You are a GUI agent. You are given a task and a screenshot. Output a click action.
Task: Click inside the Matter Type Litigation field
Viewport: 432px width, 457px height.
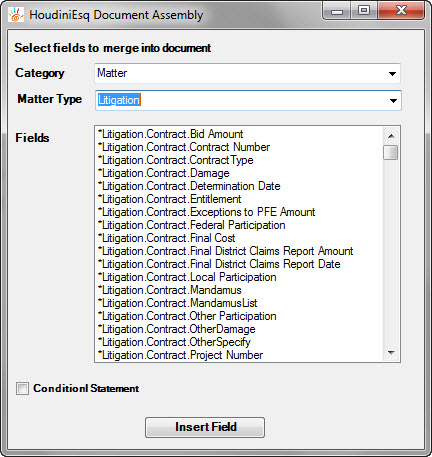pyautogui.click(x=248, y=100)
